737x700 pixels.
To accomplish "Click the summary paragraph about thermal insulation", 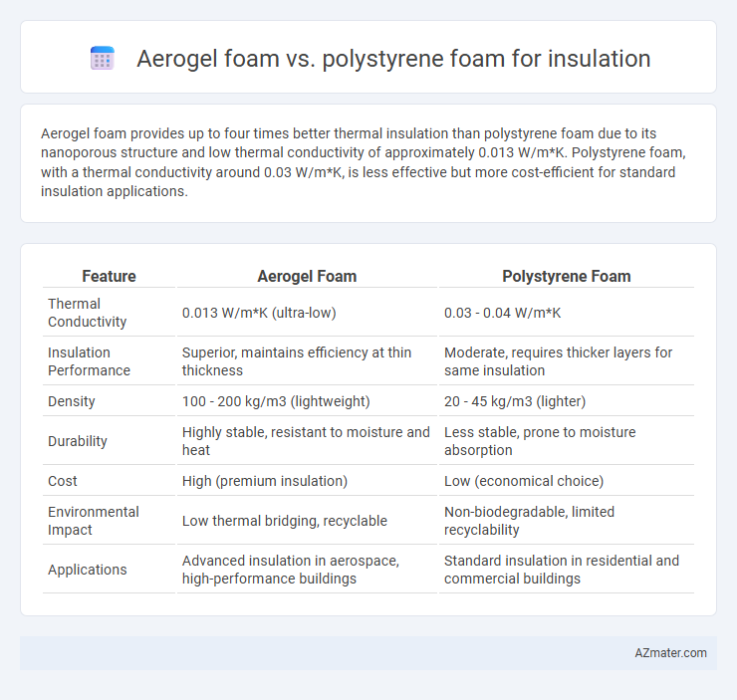I will (363, 162).
